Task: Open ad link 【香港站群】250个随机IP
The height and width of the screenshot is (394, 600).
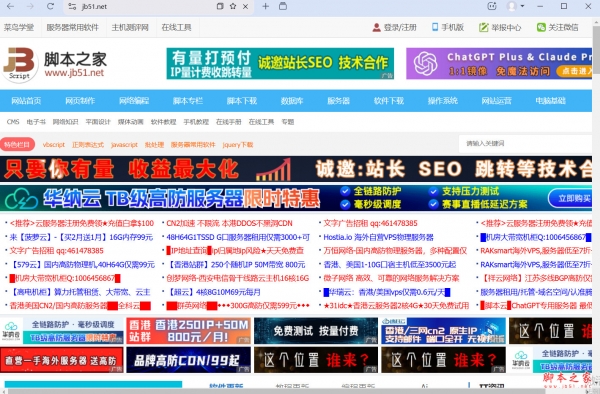Action: pos(236,264)
